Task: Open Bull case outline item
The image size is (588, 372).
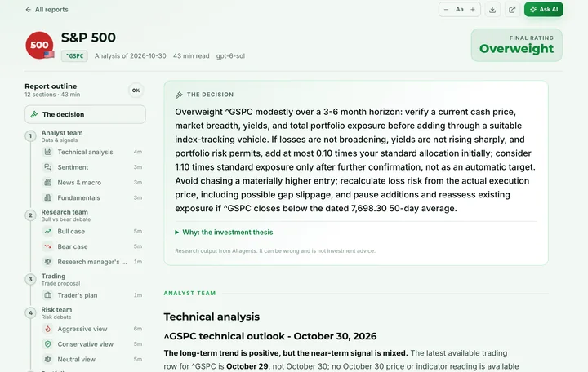Action: pyautogui.click(x=92, y=231)
